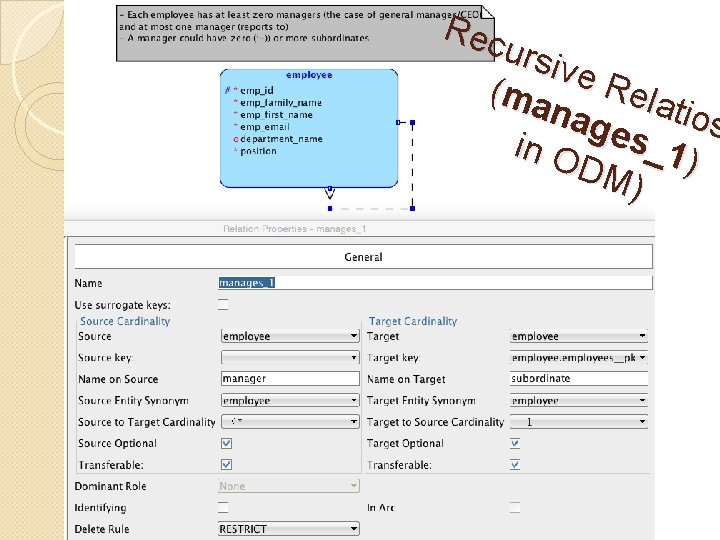This screenshot has height=540, width=720.
Task: Open the Source entity dropdown
Action: tap(290, 336)
